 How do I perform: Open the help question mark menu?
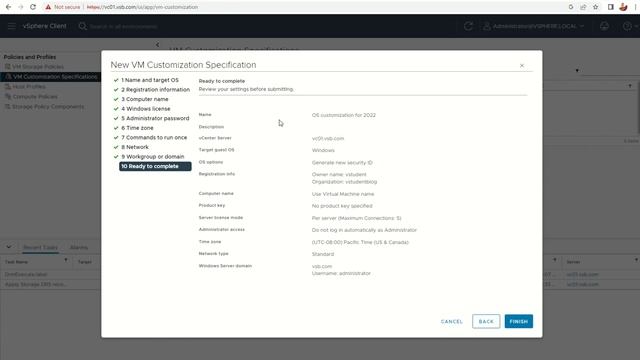[629, 26]
